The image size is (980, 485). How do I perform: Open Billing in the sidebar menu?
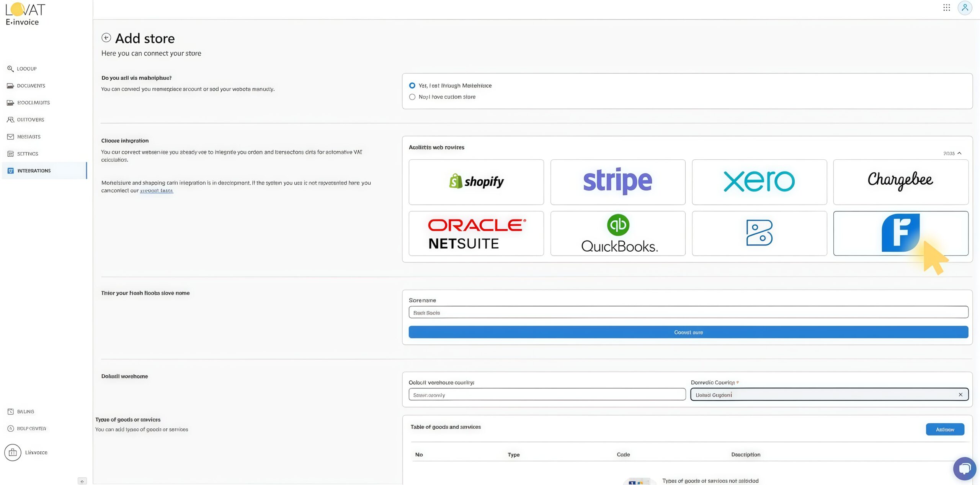coord(26,411)
